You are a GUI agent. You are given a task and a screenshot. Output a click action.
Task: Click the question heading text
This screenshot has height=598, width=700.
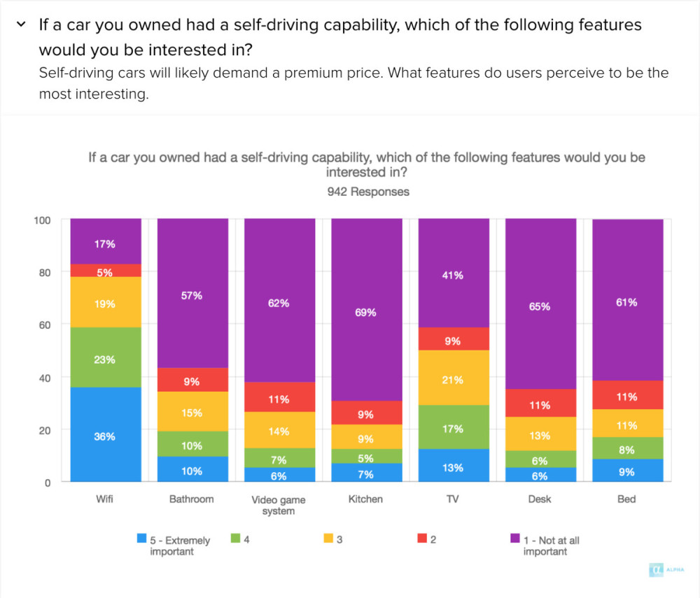340,37
